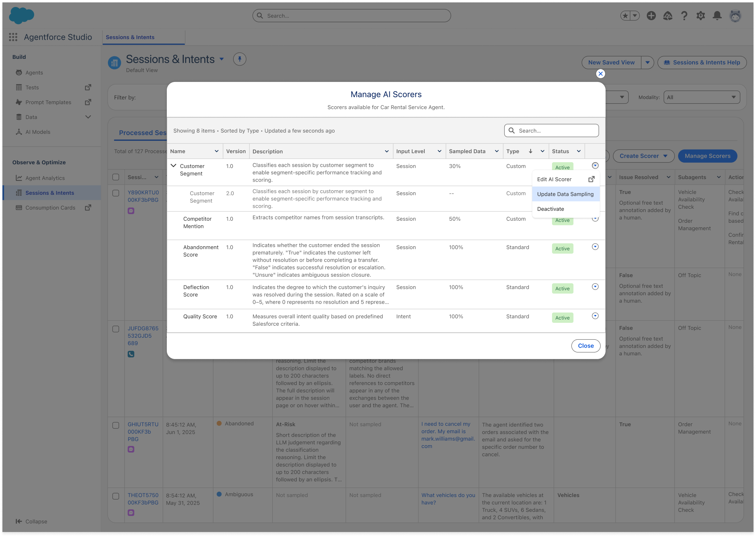Open the list view switcher dropdown
The width and height of the screenshot is (756, 537).
(x=222, y=59)
